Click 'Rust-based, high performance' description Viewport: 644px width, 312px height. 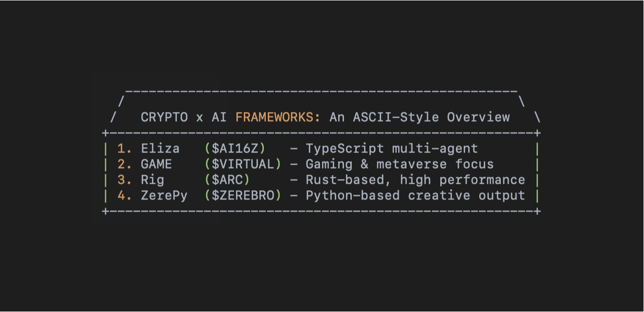(415, 180)
